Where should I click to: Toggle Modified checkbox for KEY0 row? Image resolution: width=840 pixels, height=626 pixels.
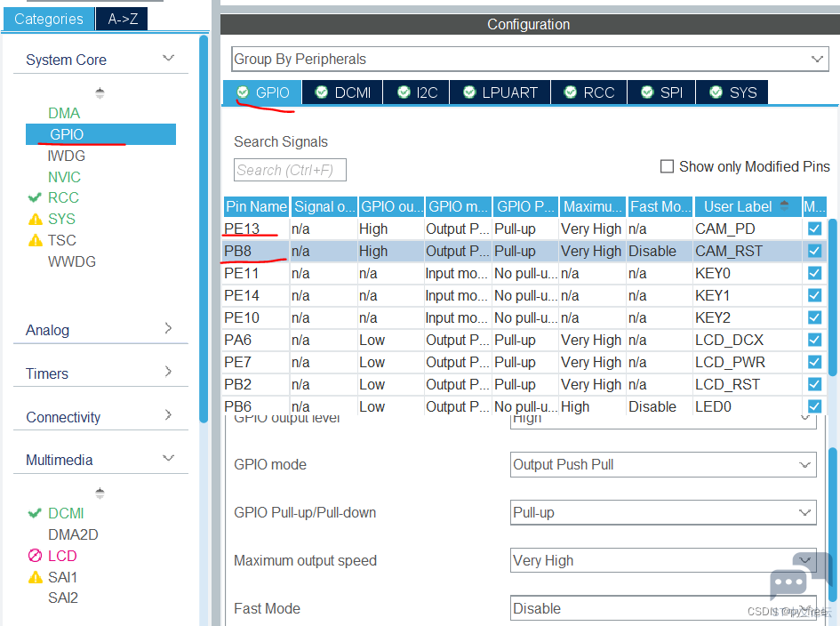[x=814, y=273]
